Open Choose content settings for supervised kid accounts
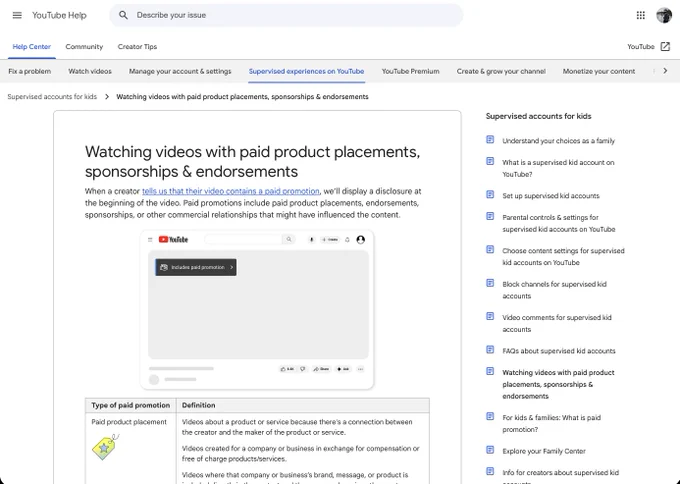 pyautogui.click(x=563, y=257)
